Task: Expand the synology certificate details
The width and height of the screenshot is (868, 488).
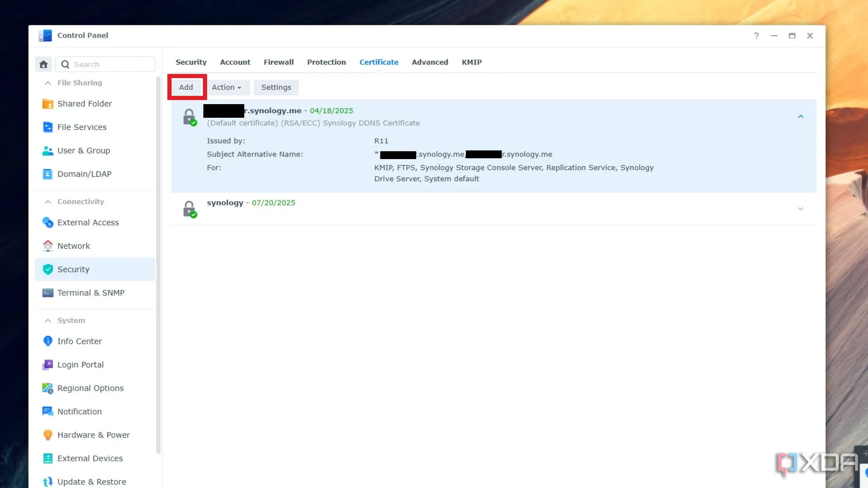Action: 801,209
